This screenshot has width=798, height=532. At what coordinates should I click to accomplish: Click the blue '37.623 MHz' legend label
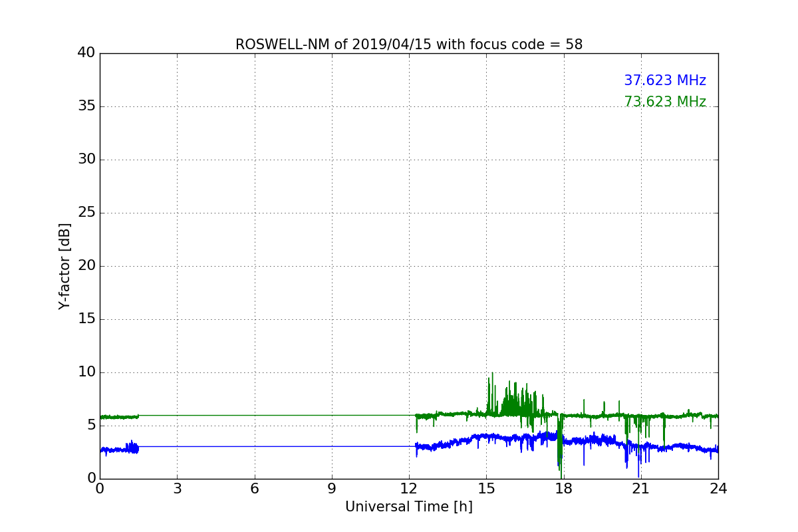(x=665, y=80)
